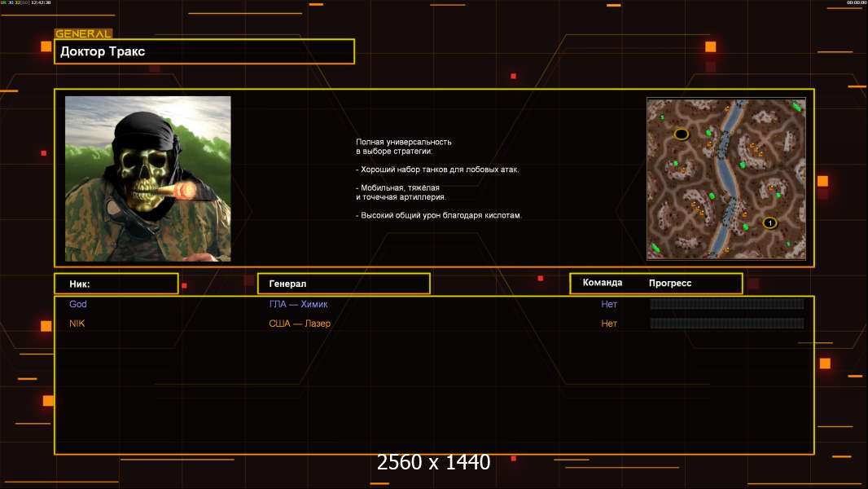Click God's loading progress bar

726,304
